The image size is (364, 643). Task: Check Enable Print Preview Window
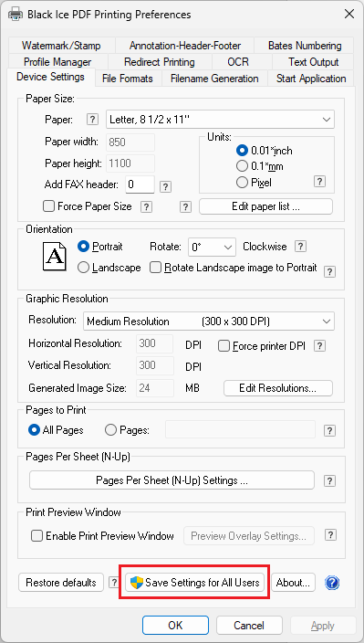(37, 536)
